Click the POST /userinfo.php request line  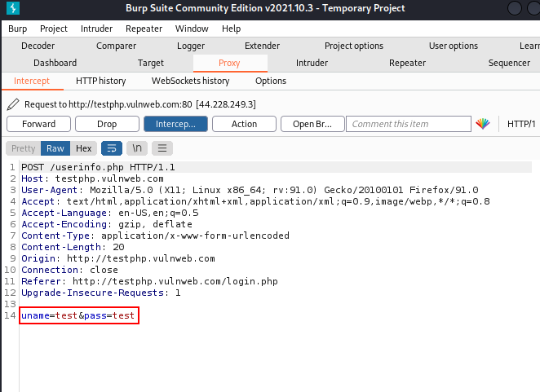(x=98, y=167)
